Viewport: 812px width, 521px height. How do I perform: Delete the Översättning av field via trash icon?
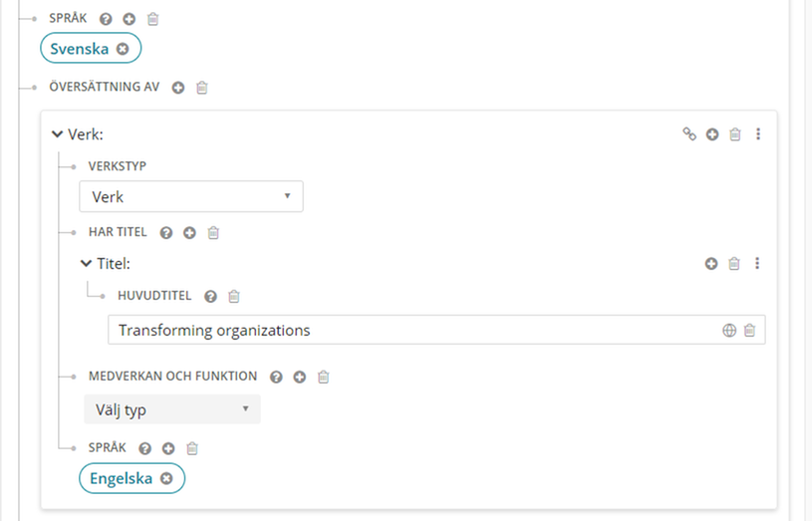pos(201,88)
